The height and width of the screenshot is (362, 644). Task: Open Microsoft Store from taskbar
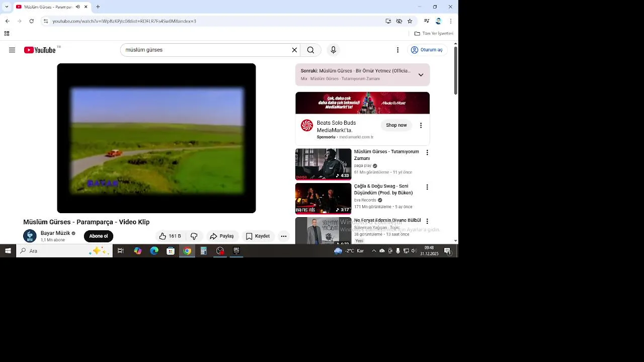point(171,251)
